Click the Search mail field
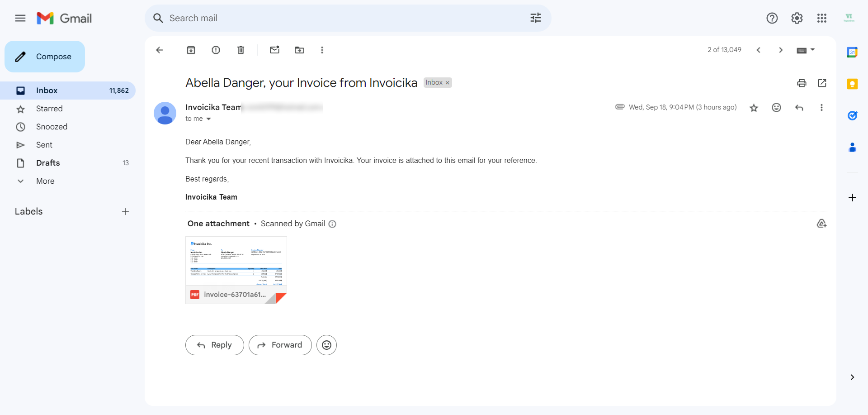 click(348, 18)
